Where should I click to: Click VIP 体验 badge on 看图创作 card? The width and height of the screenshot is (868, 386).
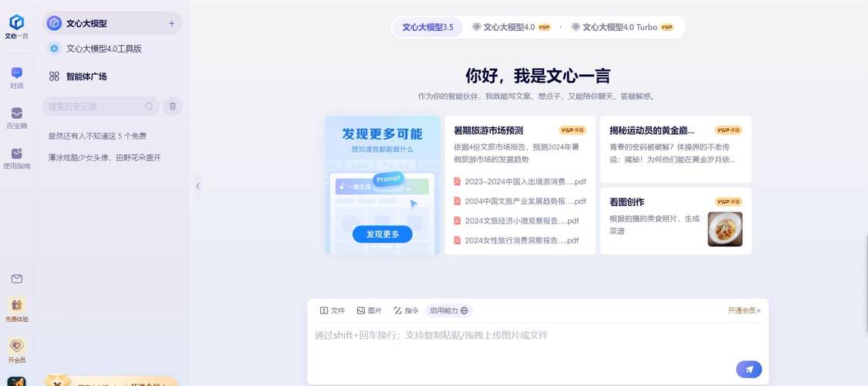728,201
